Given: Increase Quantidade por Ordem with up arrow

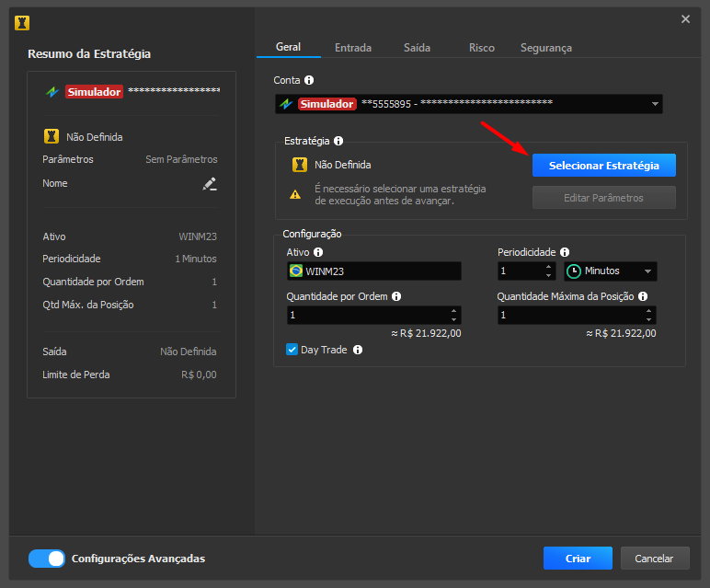Looking at the screenshot, I should (x=453, y=311).
